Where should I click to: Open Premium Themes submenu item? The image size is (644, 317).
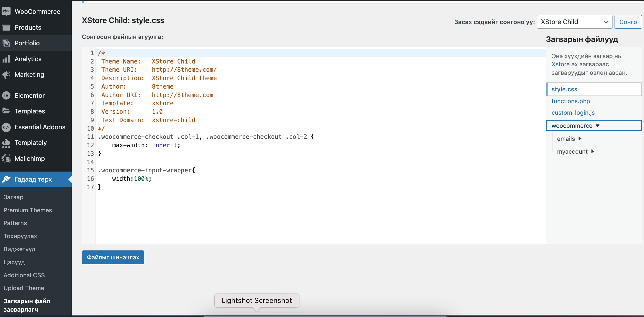[28, 210]
